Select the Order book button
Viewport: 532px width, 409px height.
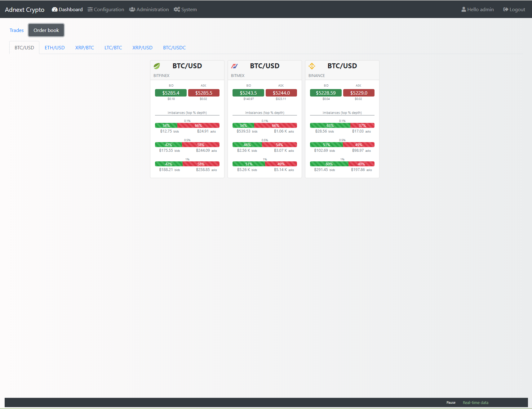coord(46,30)
